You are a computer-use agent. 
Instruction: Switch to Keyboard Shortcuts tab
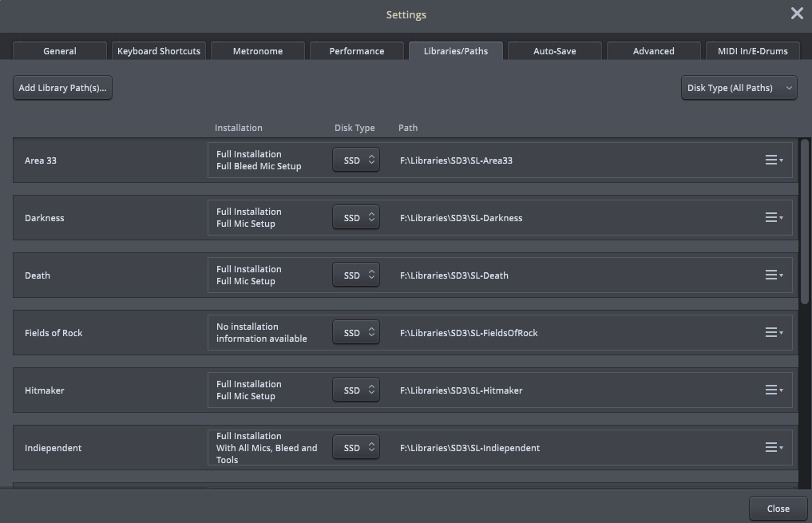pos(159,51)
